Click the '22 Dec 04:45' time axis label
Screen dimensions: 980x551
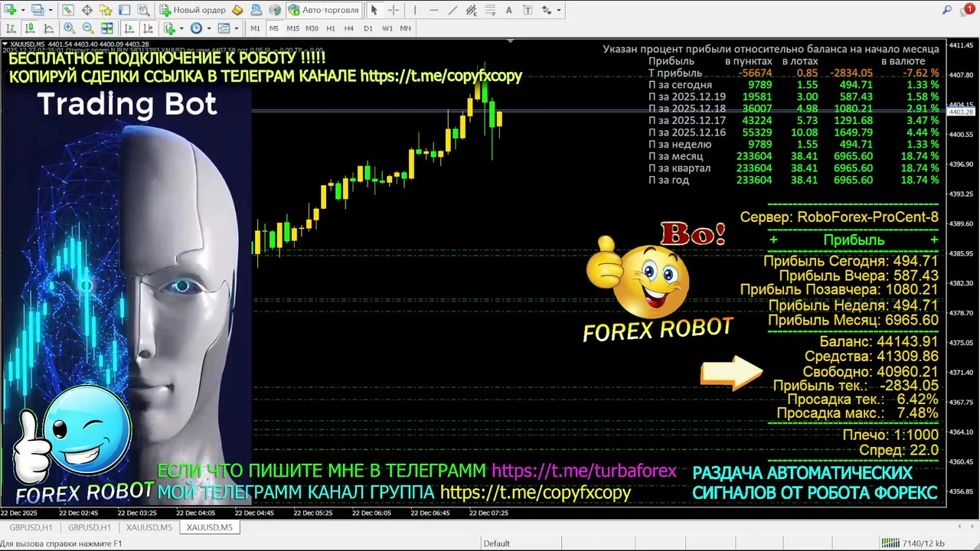(253, 514)
